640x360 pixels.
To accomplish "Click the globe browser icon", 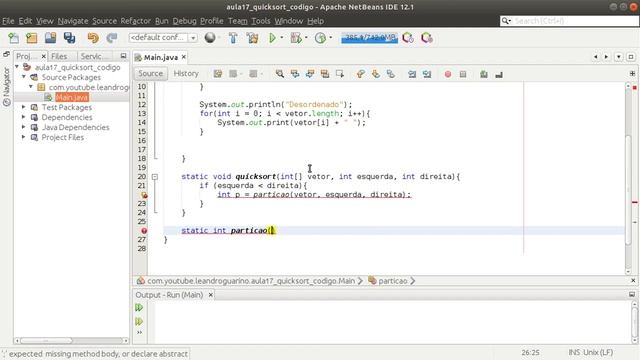I will (x=210, y=38).
